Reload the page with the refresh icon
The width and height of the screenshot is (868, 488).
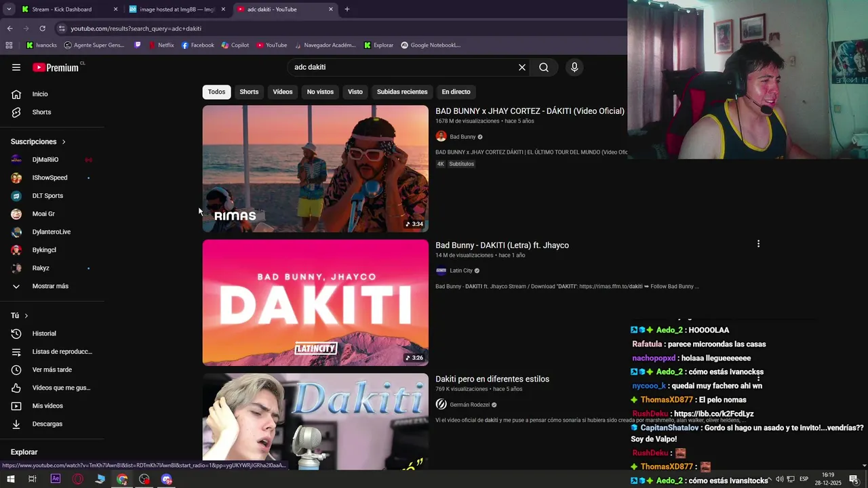click(42, 28)
